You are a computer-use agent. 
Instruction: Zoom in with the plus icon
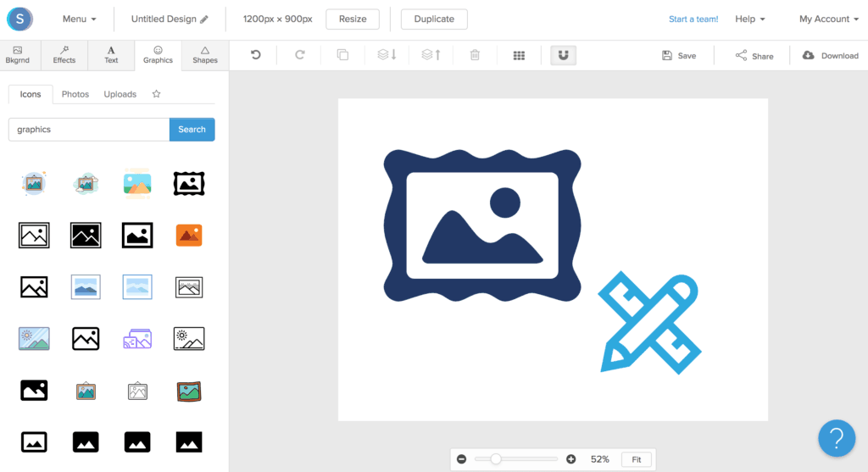(570, 459)
